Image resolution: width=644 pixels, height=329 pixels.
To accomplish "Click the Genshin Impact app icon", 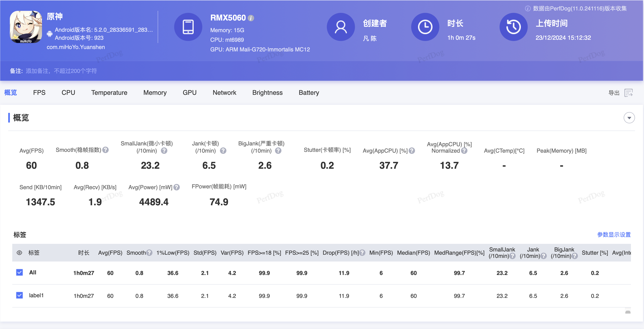I will (26, 27).
